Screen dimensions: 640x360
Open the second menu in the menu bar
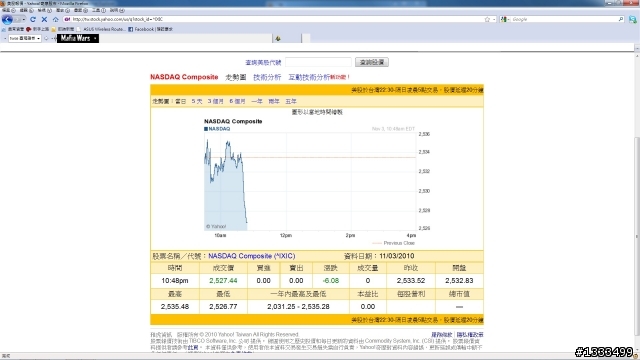pyautogui.click(x=27, y=10)
